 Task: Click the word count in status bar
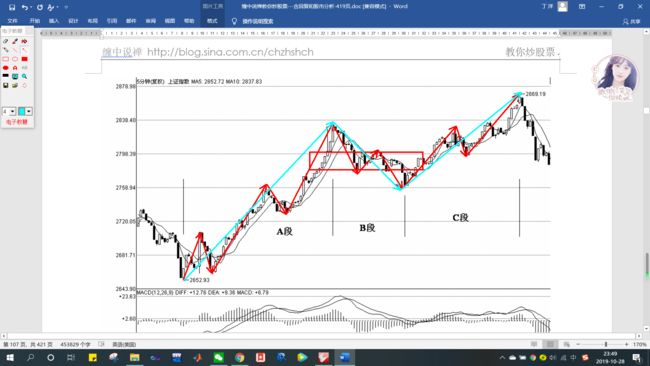point(75,344)
